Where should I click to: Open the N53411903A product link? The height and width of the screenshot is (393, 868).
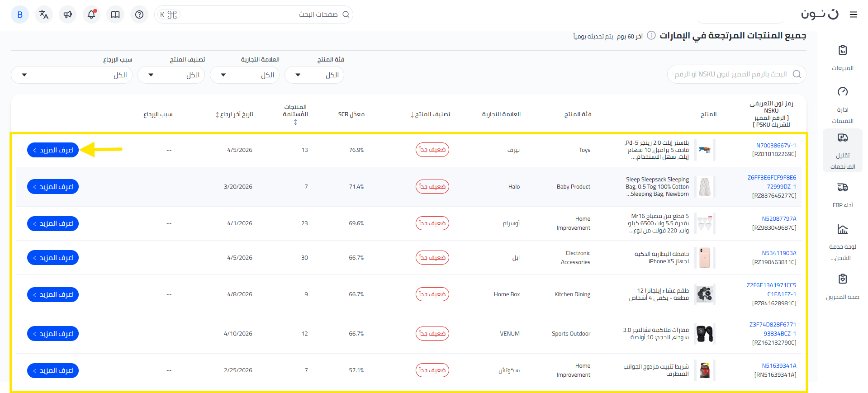pos(778,253)
